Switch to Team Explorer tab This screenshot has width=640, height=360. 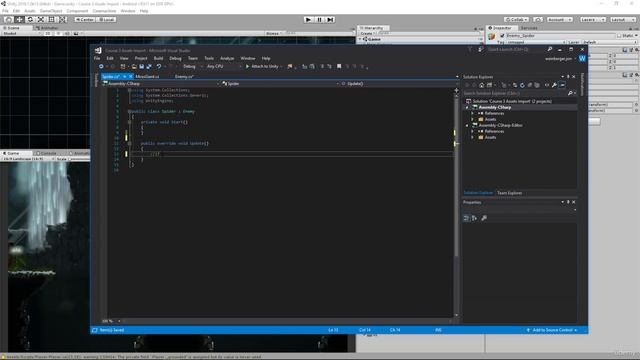(x=509, y=193)
